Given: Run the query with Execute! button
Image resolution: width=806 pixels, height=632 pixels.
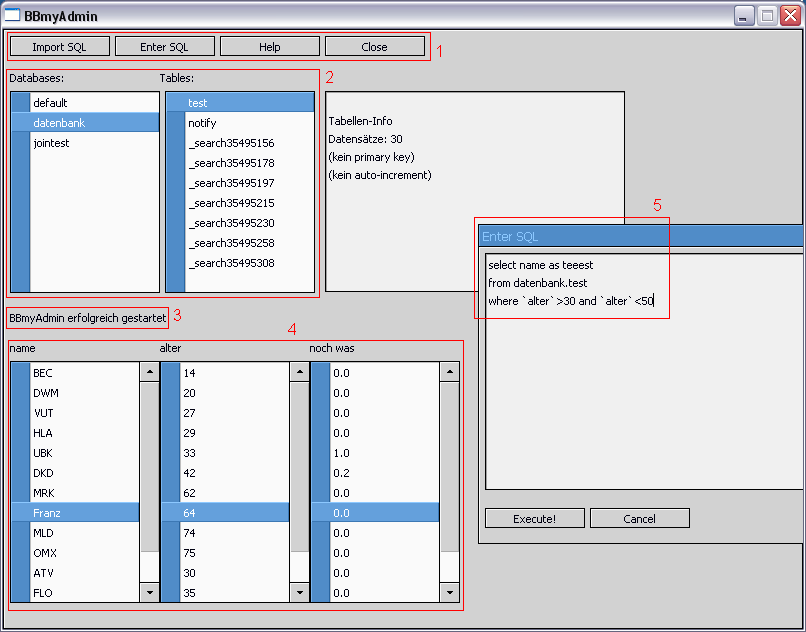Looking at the screenshot, I should (x=534, y=518).
